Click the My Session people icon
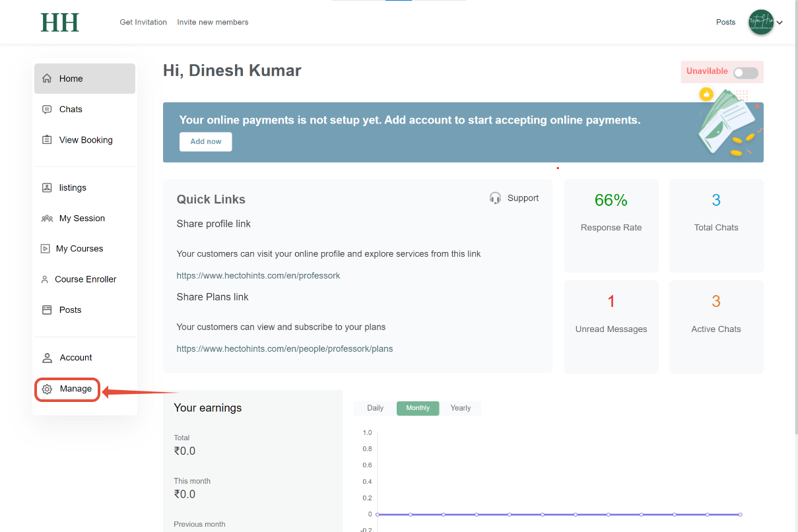The width and height of the screenshot is (798, 532). click(x=47, y=218)
